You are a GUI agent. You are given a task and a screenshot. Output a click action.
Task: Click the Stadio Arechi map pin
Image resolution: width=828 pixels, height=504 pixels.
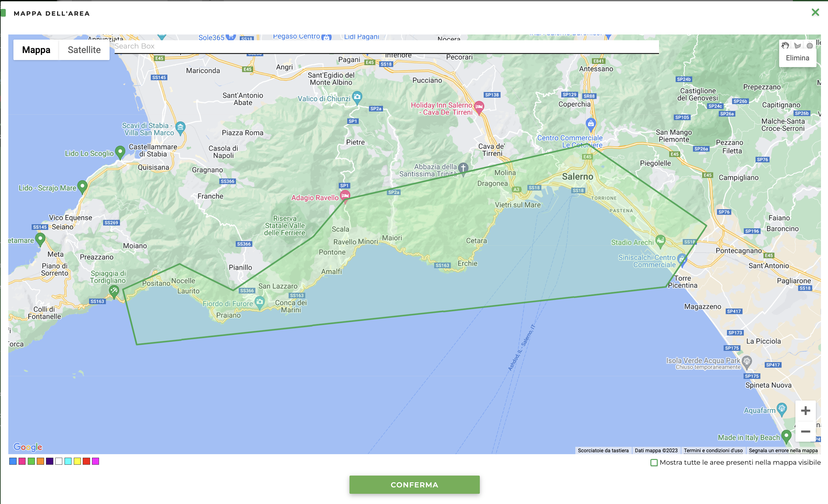coord(660,241)
